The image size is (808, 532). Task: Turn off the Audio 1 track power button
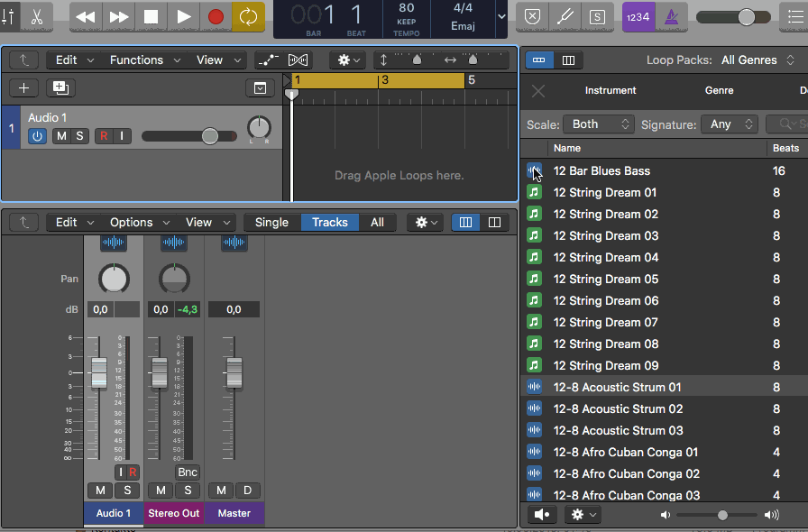pyautogui.click(x=37, y=136)
